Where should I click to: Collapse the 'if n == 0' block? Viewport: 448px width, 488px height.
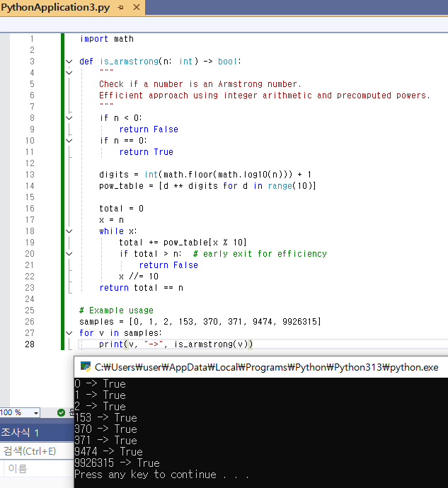point(69,141)
